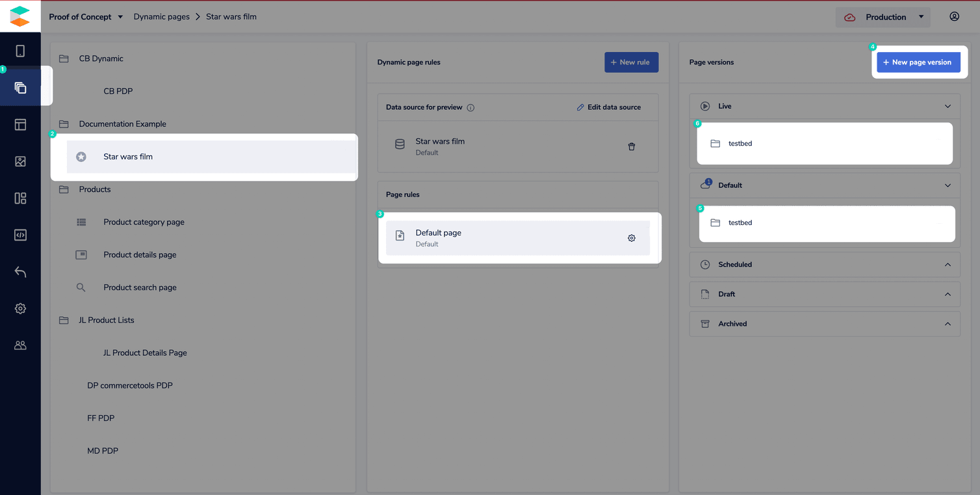
Task: Open the media library icon in sidebar
Action: 20,161
